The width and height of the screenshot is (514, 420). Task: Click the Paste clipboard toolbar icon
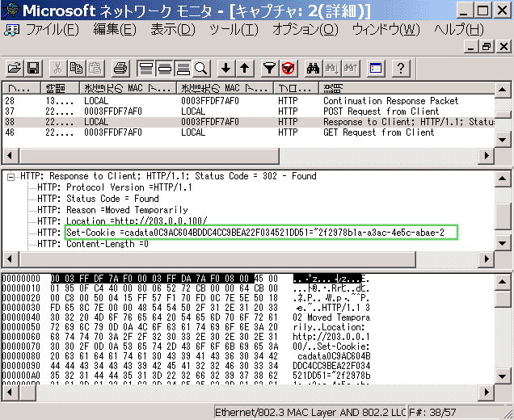(95, 69)
